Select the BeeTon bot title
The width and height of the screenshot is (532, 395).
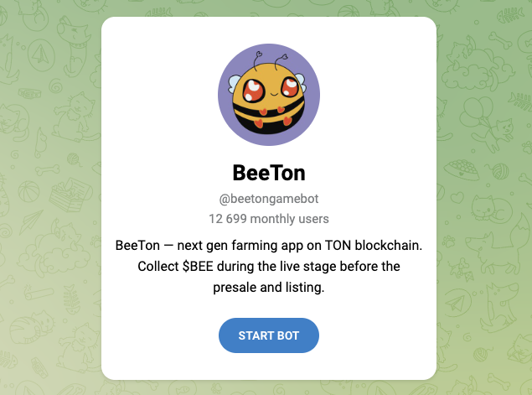click(269, 173)
